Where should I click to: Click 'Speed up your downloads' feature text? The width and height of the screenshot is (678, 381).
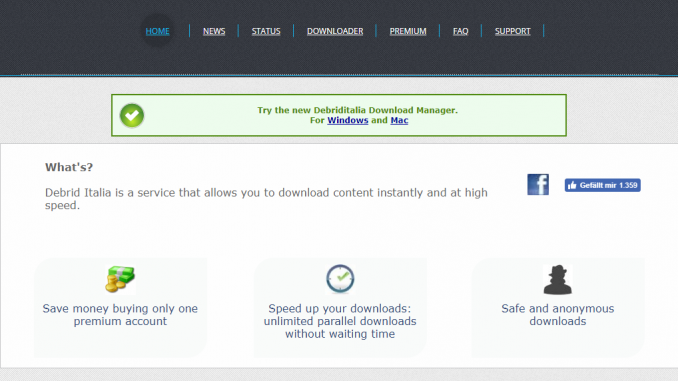tap(340, 321)
